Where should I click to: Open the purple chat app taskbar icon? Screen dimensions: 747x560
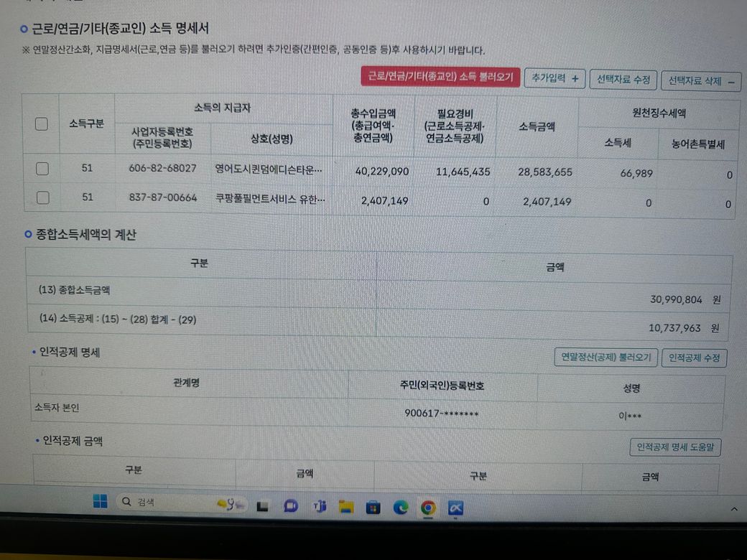[x=291, y=506]
